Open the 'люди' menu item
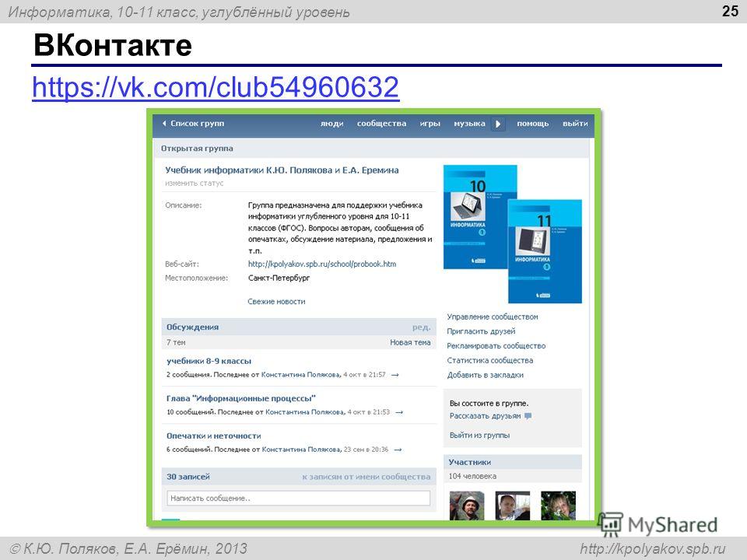Viewport: 747px width, 560px height. [x=332, y=124]
